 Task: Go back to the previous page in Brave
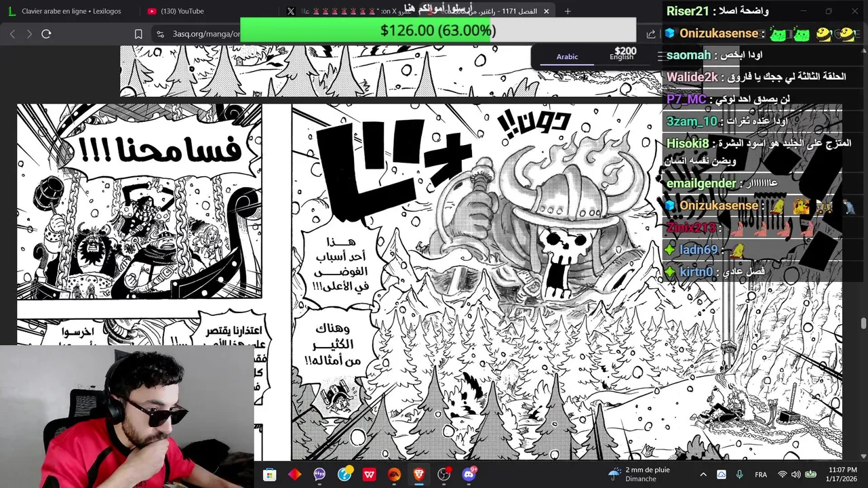pos(12,34)
